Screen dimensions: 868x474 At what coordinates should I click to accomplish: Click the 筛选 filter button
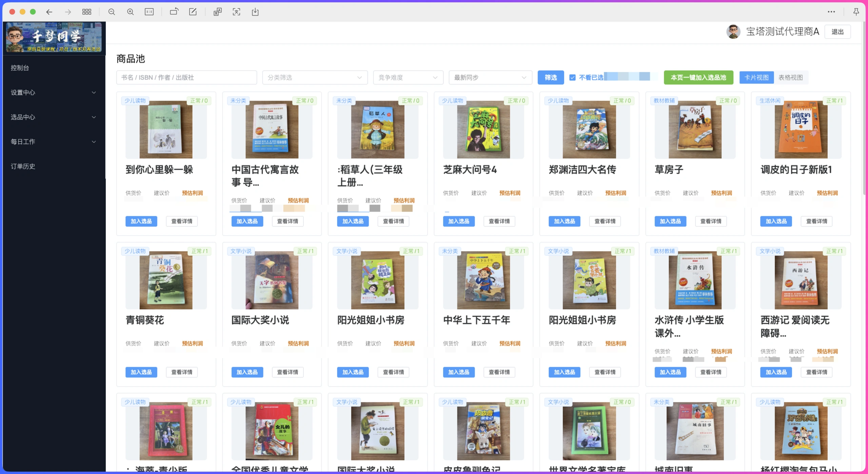[551, 78]
